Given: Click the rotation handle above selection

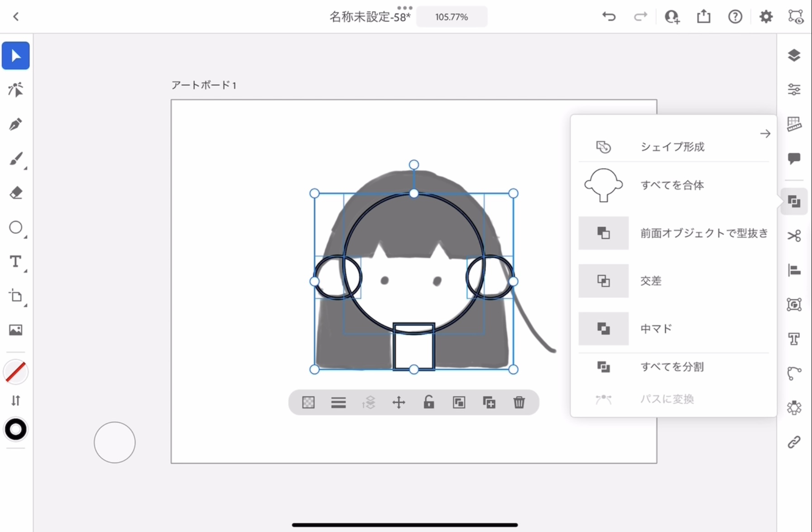Looking at the screenshot, I should point(413,165).
